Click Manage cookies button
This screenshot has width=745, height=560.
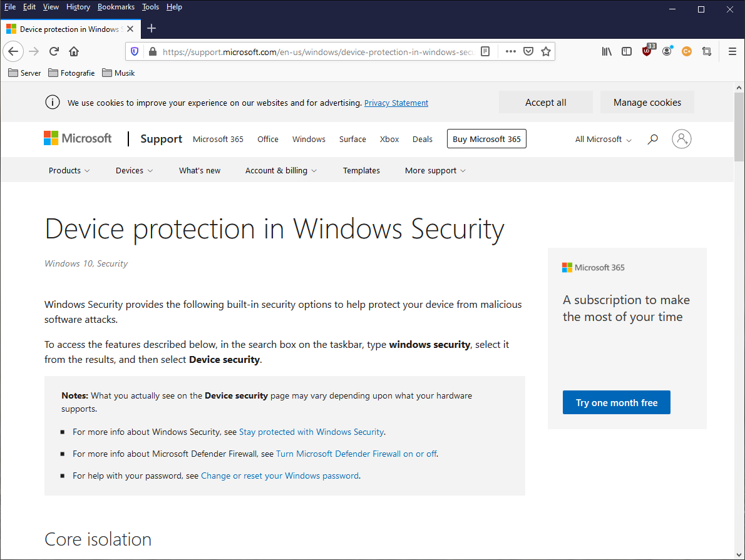tap(647, 102)
